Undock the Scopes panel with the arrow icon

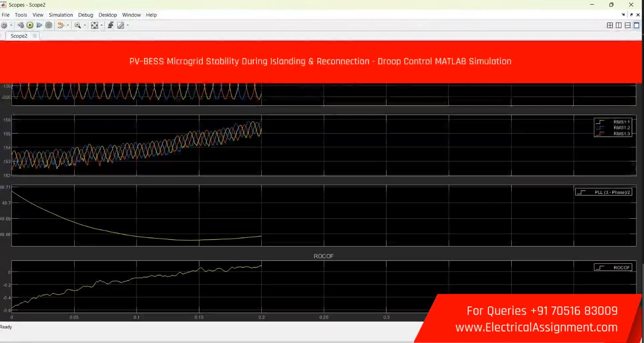coord(631,15)
